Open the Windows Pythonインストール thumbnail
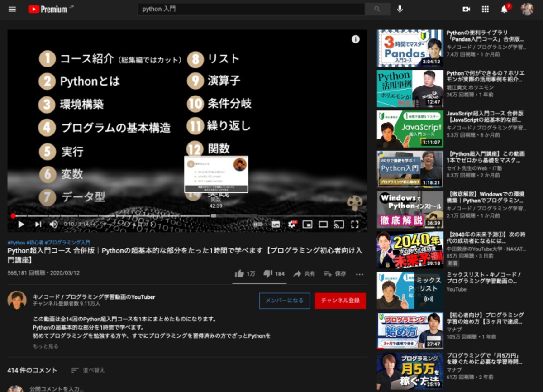The image size is (543, 392). [410, 209]
